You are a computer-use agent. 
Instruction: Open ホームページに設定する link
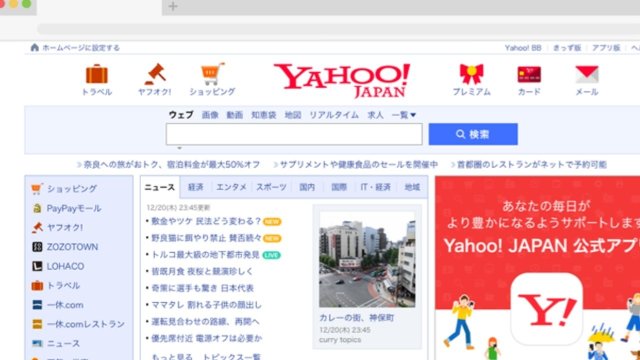pos(81,48)
